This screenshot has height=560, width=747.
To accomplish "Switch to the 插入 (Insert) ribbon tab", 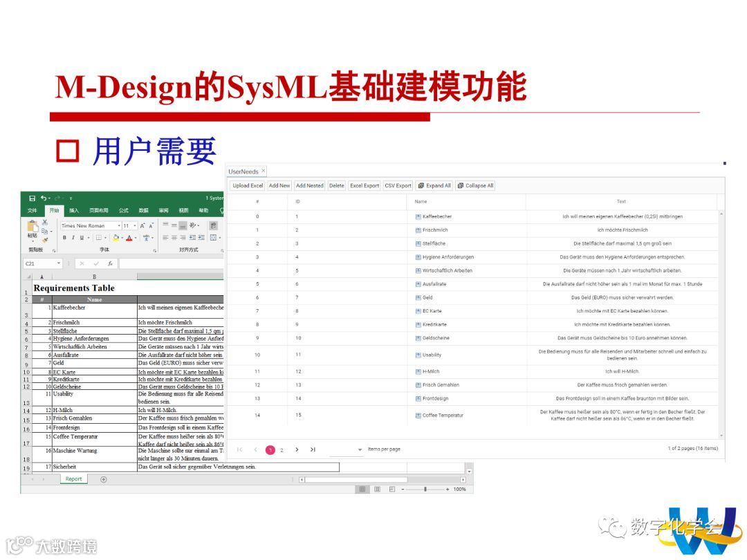I will coord(74,210).
